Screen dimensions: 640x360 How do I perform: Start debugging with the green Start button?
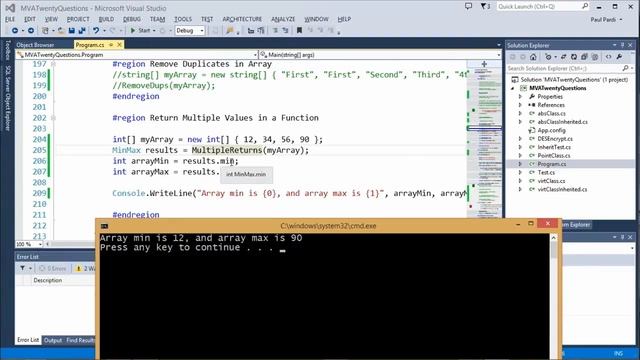(140, 31)
